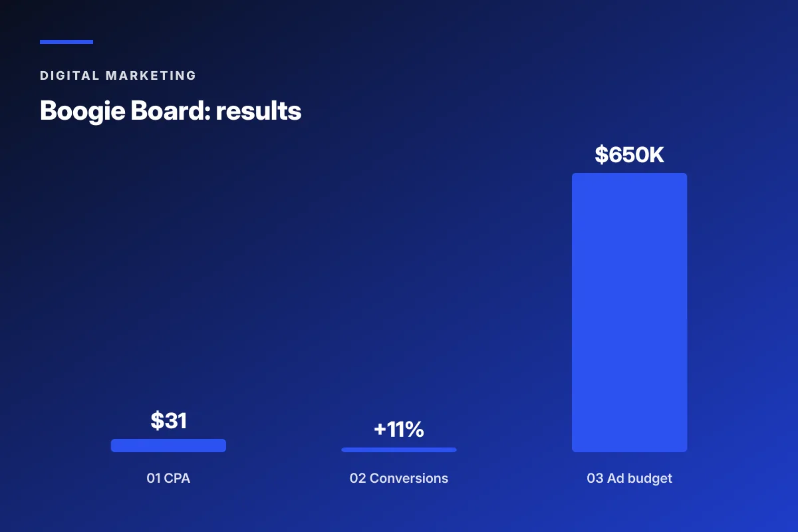Select the +11% value label

(x=399, y=430)
